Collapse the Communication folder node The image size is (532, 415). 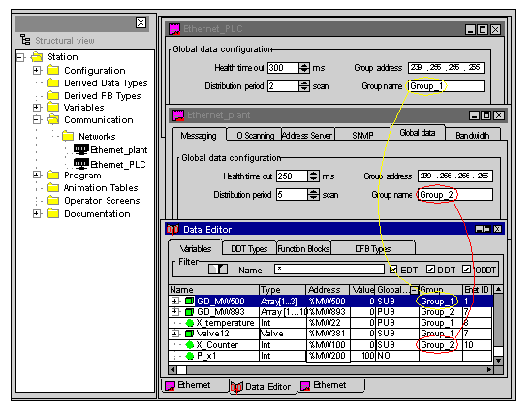(x=37, y=120)
